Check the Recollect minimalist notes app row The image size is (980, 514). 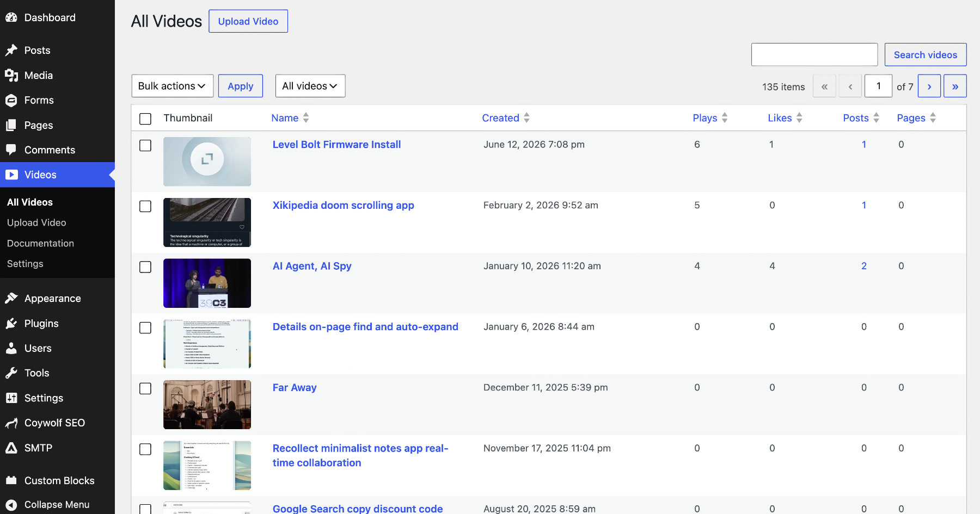click(x=145, y=449)
